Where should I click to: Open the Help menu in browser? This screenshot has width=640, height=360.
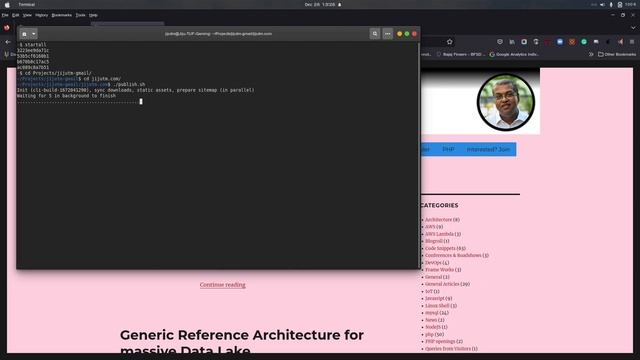coord(93,15)
